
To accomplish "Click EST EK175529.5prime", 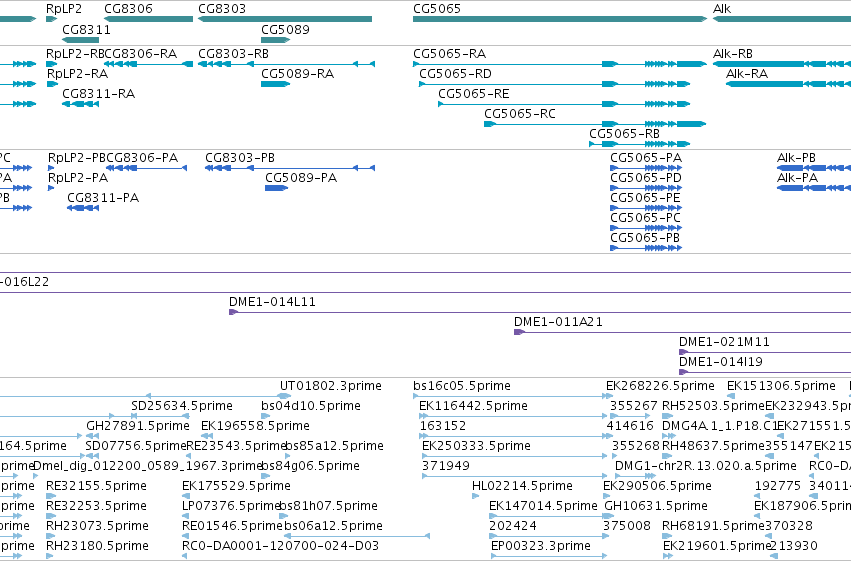I will click(x=236, y=486).
